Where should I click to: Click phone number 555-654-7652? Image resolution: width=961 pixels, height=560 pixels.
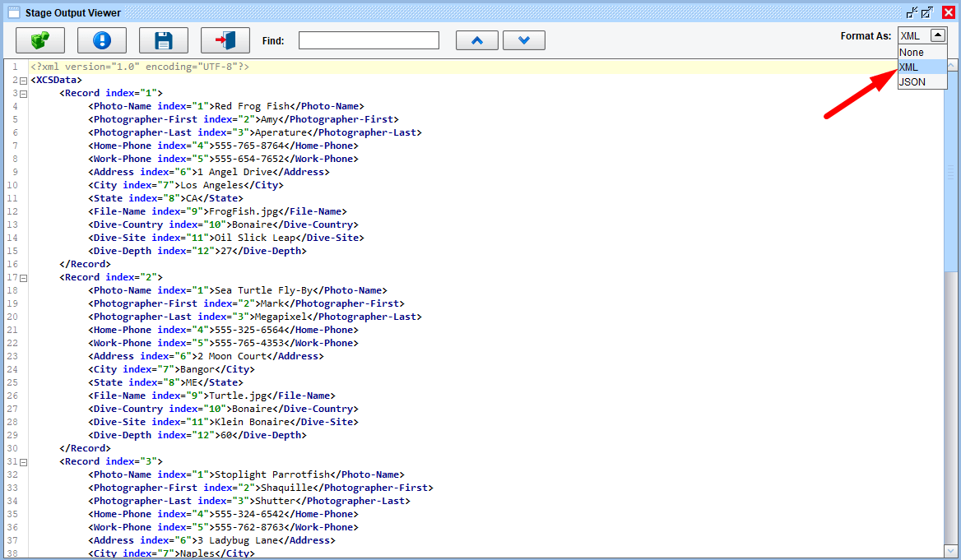click(249, 159)
